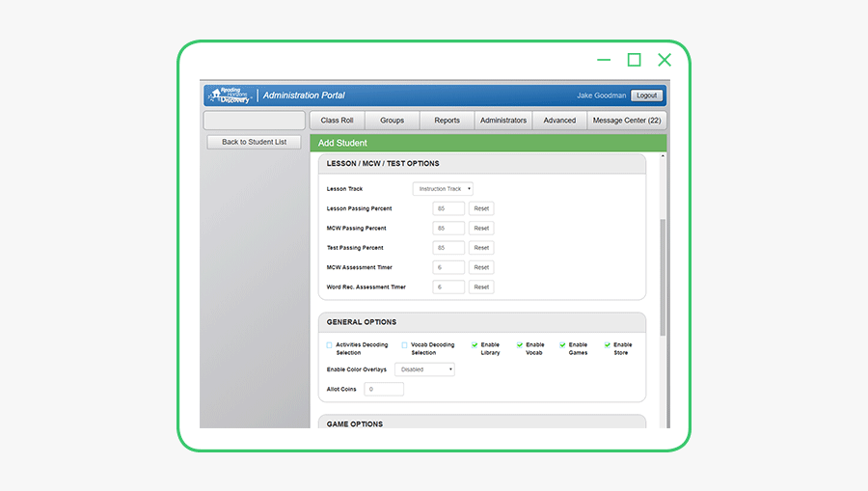Reset the Lesson Passing Percent value
Image resolution: width=868 pixels, height=491 pixels.
tap(481, 208)
